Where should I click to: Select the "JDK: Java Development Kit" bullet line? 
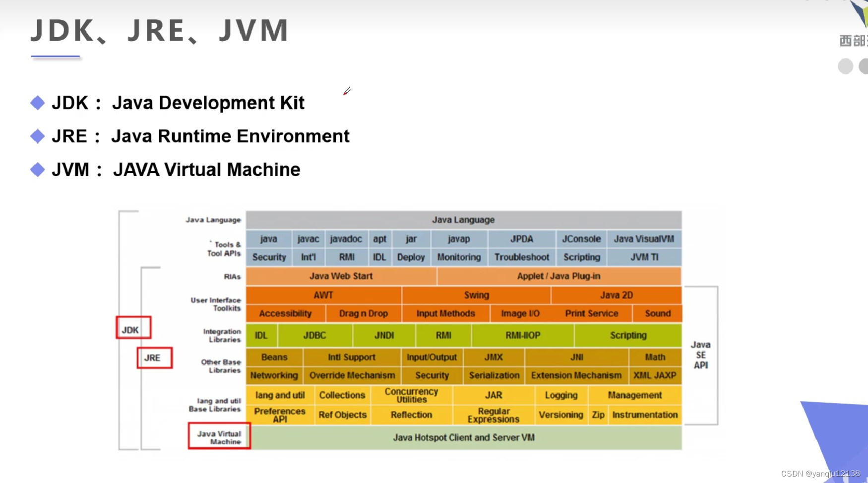pos(168,103)
